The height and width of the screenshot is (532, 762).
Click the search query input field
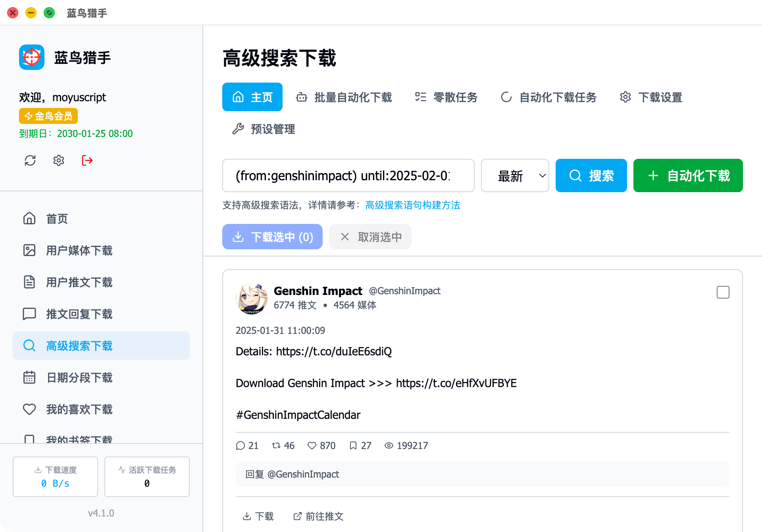click(x=348, y=175)
